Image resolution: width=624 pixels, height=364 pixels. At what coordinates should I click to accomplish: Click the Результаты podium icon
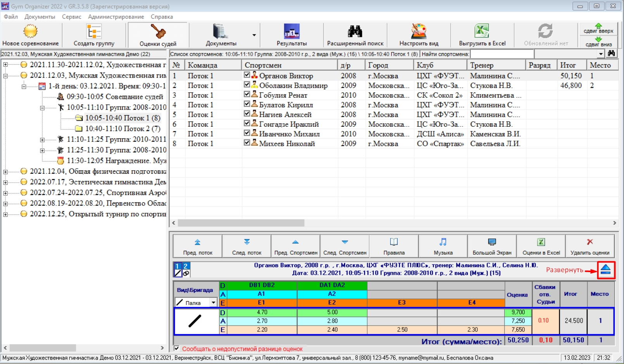pos(292,31)
